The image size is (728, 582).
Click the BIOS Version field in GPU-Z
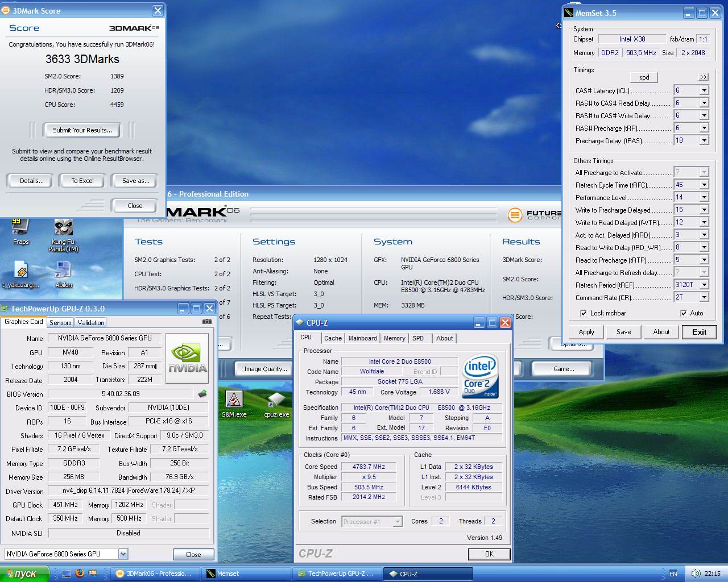121,394
